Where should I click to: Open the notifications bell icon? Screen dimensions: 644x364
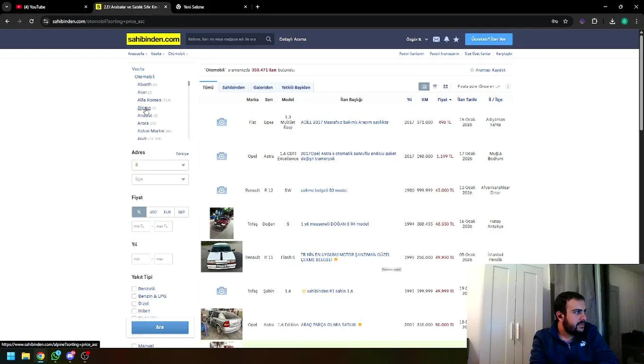coord(446,39)
